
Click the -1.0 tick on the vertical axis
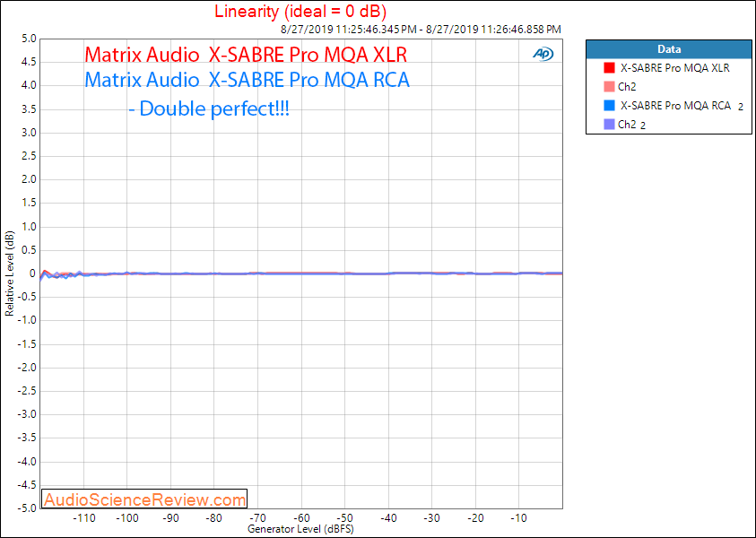tap(27, 320)
